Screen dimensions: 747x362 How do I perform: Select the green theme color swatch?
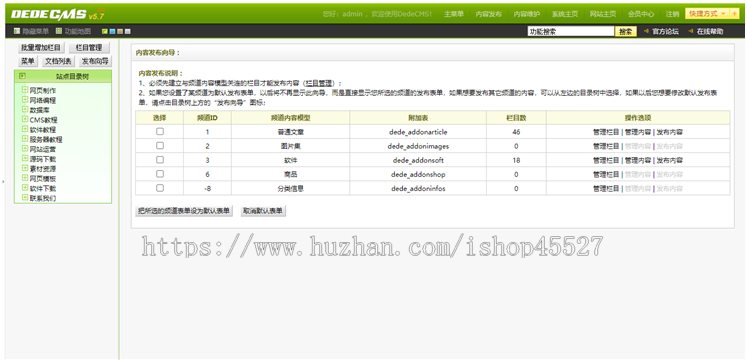click(x=105, y=32)
